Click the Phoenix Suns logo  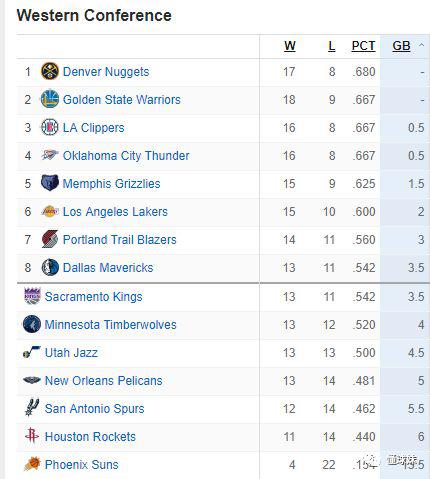tap(32, 464)
